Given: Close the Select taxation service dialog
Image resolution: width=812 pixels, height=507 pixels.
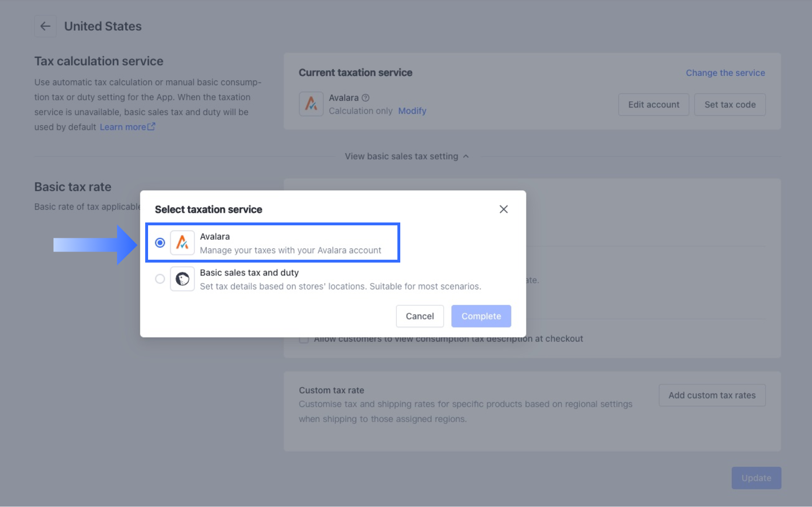Looking at the screenshot, I should coord(503,209).
